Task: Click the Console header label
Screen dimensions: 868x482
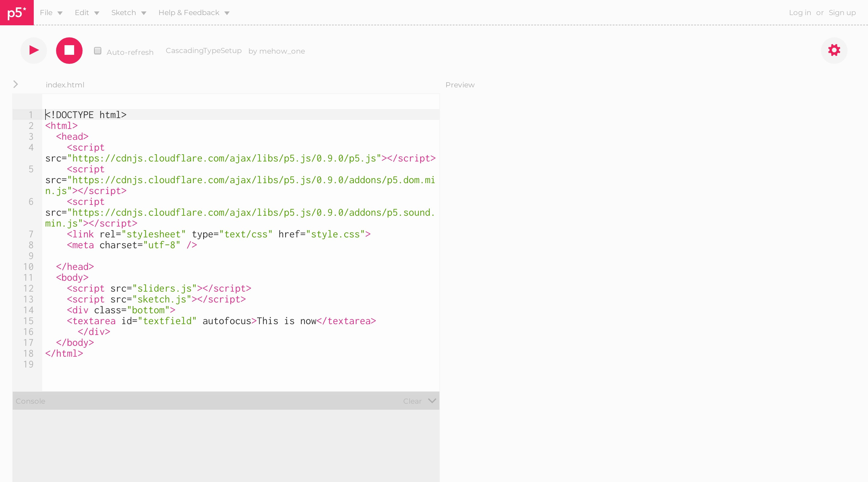Action: [30, 401]
